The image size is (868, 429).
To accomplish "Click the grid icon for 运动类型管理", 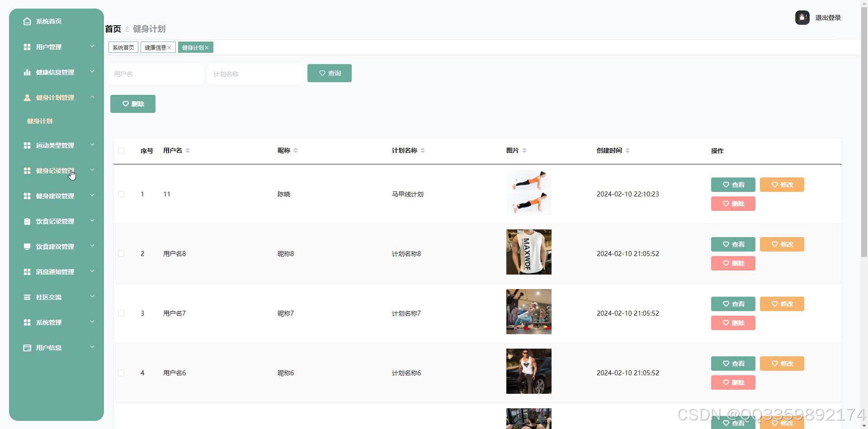I will (x=27, y=145).
